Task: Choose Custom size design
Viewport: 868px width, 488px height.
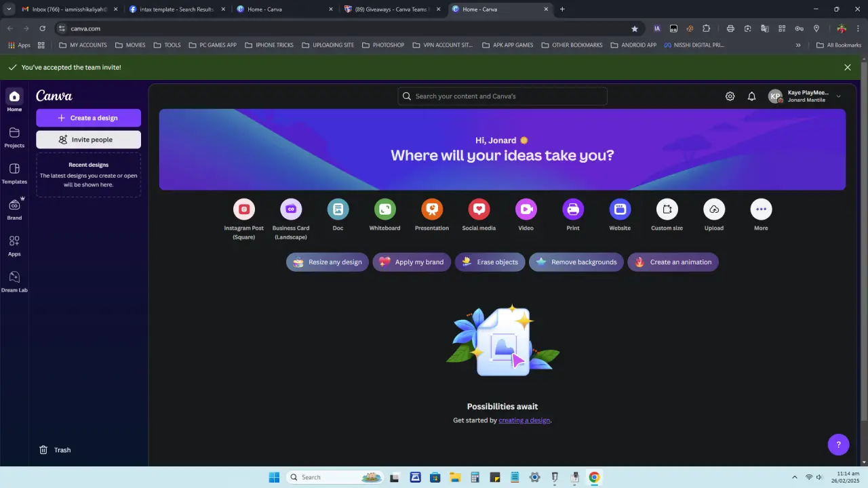Action: [x=667, y=209]
